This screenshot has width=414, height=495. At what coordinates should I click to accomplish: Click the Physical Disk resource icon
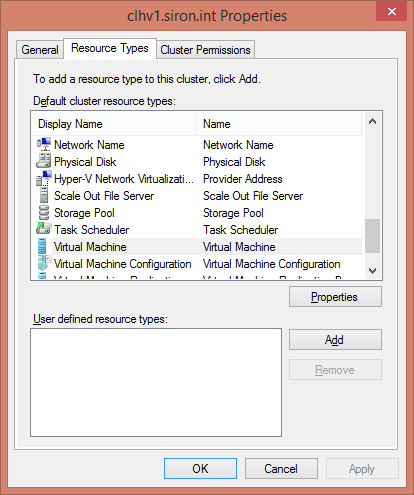44,161
